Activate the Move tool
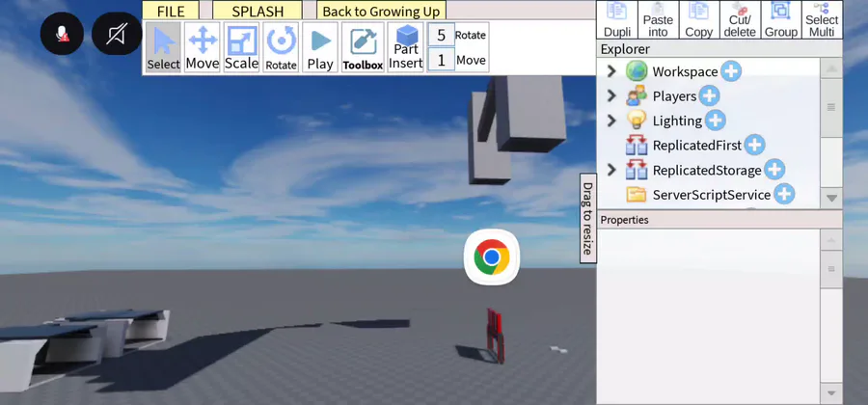The width and height of the screenshot is (868, 405). (x=203, y=47)
